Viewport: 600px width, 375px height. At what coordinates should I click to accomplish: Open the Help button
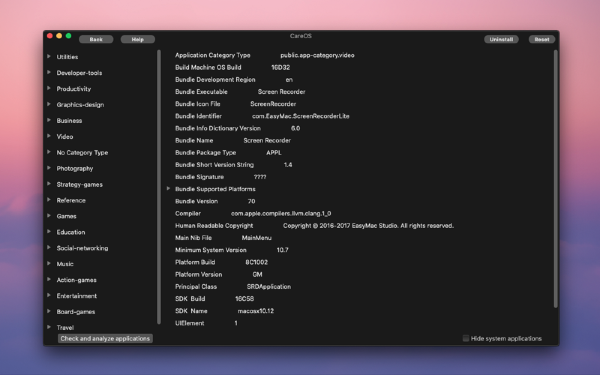click(x=138, y=39)
